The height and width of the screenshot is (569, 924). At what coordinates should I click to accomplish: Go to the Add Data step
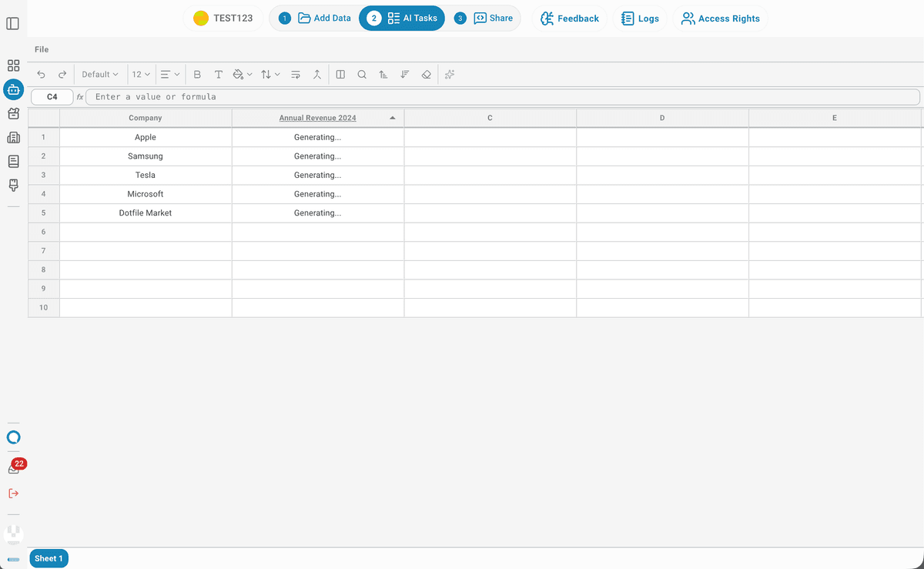(x=315, y=18)
